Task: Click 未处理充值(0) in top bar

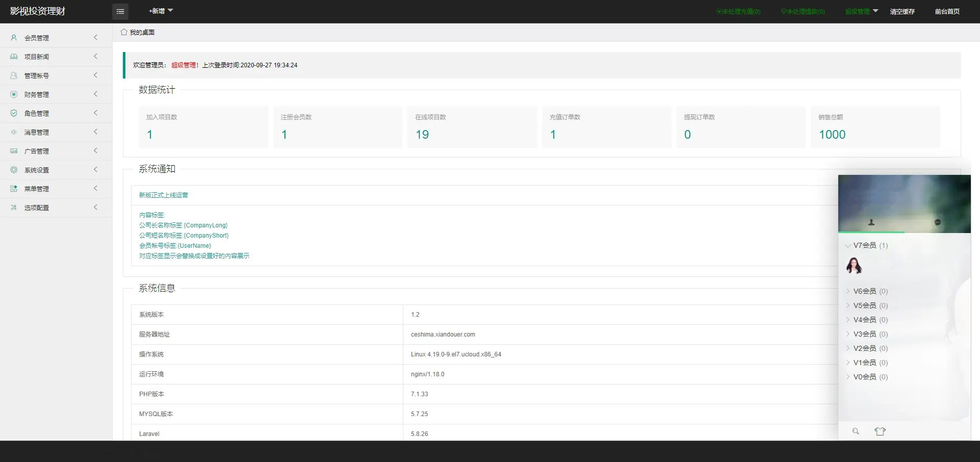Action: point(738,11)
